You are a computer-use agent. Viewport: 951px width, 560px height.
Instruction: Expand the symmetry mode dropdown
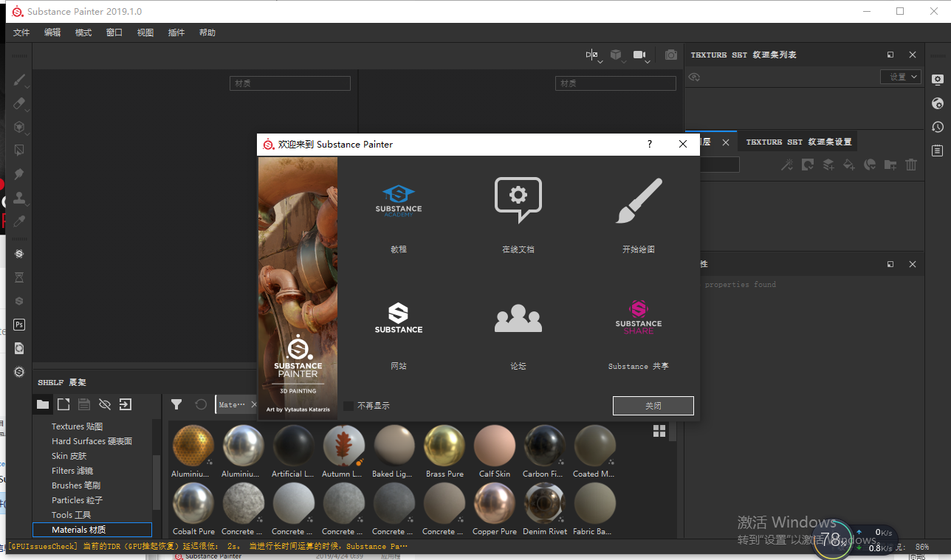tap(593, 55)
